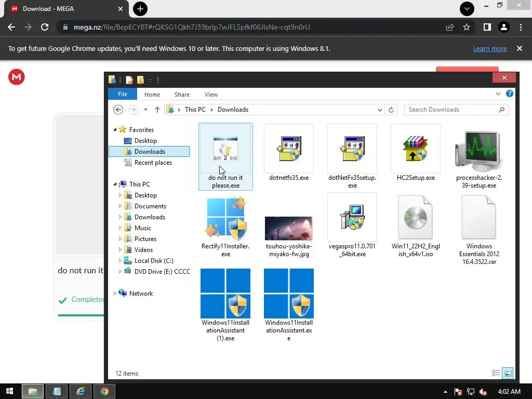Show hidden system tray icons
Screen dimensions: 532x399
pyautogui.click(x=445, y=392)
